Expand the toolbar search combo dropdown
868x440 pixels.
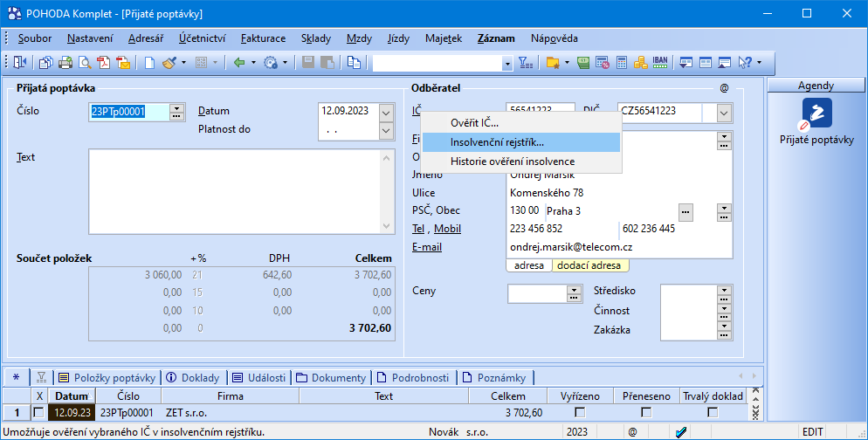pyautogui.click(x=507, y=64)
